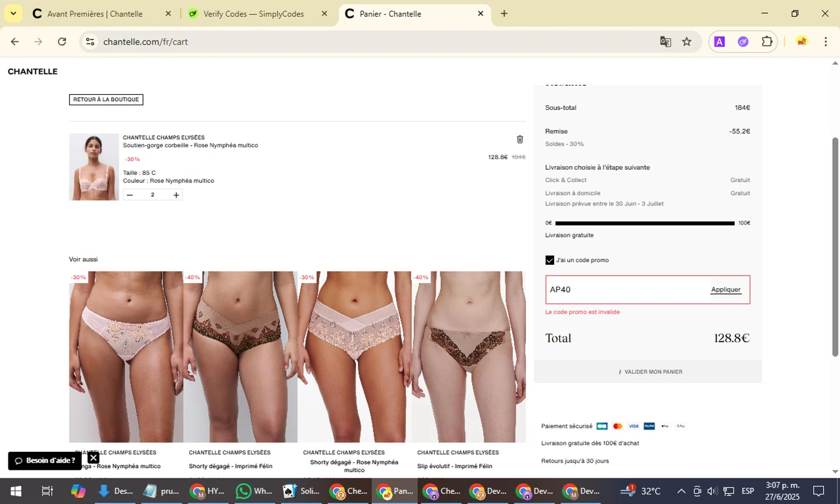Click the page vertical scrollbar thumb
Viewport: 840px width, 504px height.
[835, 246]
